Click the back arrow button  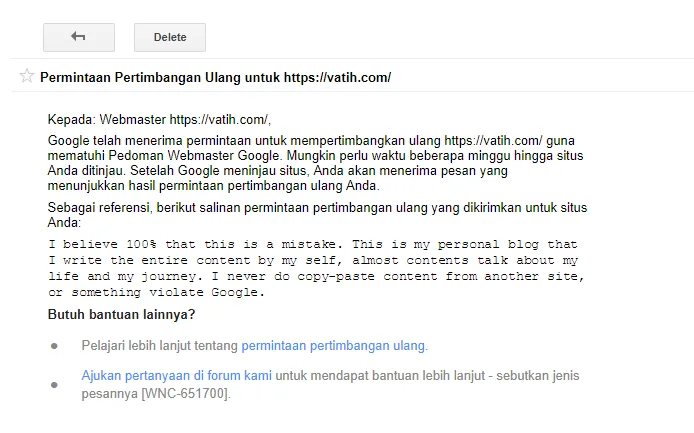(x=79, y=37)
